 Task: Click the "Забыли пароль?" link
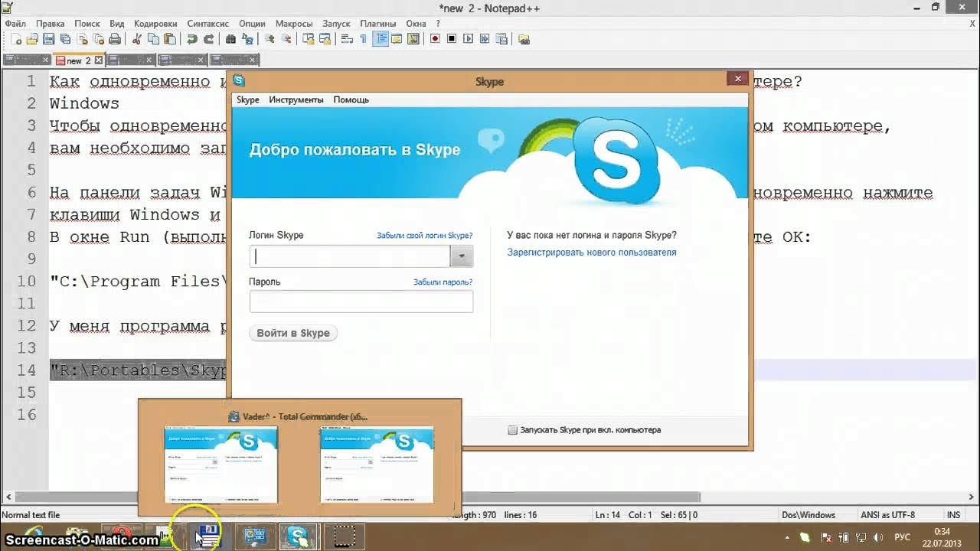pos(443,282)
